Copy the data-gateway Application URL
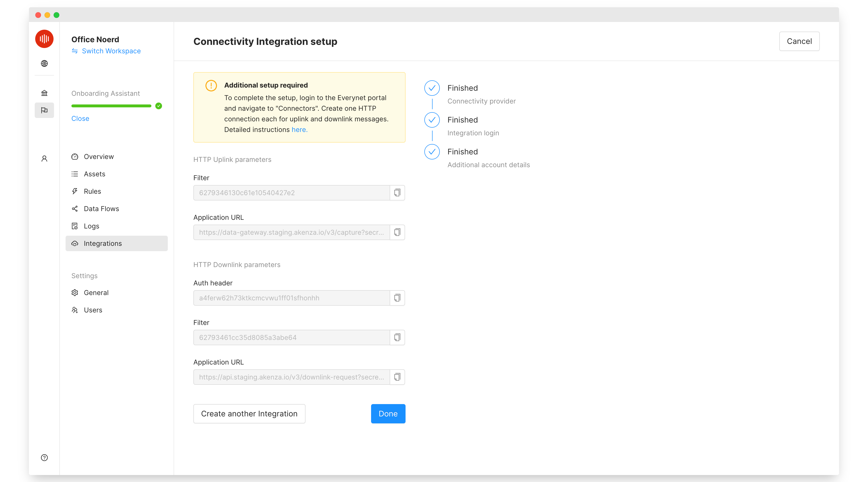Viewport: 868px width, 482px height. (397, 232)
